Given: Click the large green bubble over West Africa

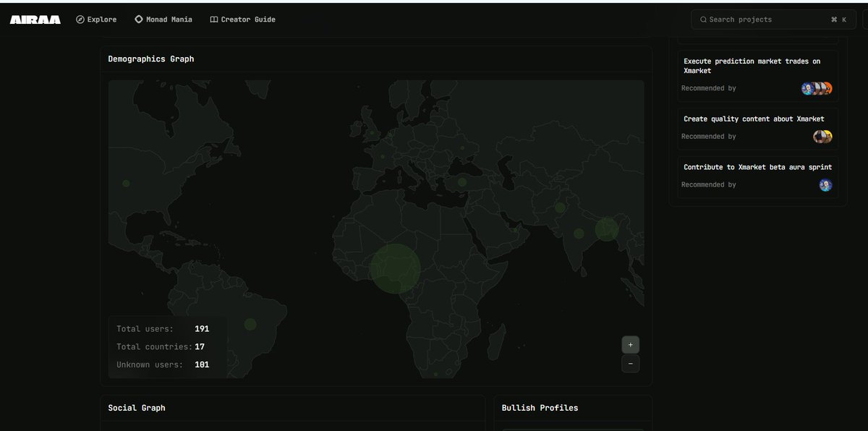Looking at the screenshot, I should (395, 268).
